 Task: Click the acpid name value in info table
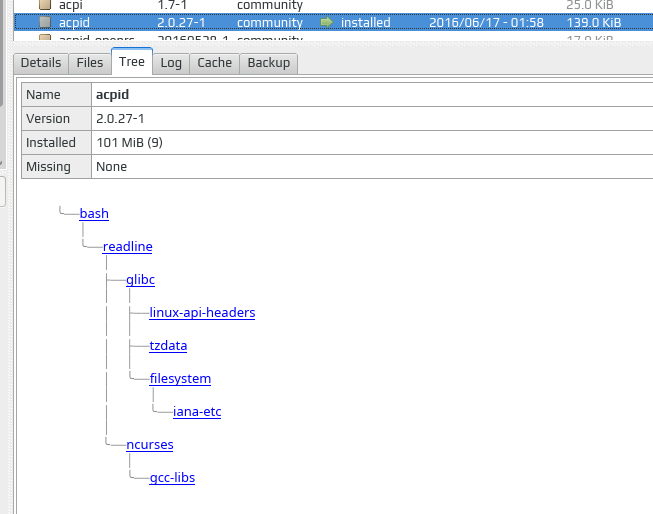(x=112, y=95)
